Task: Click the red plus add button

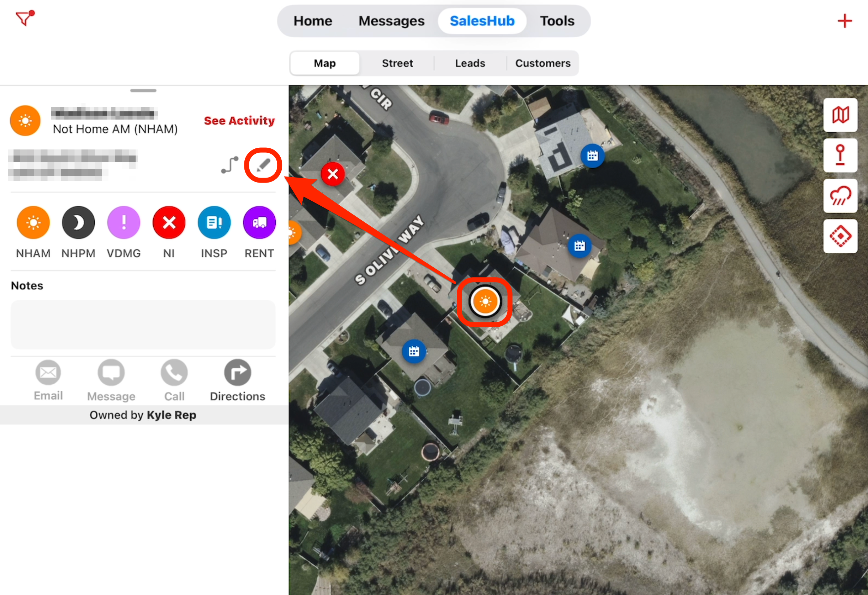Action: coord(845,21)
